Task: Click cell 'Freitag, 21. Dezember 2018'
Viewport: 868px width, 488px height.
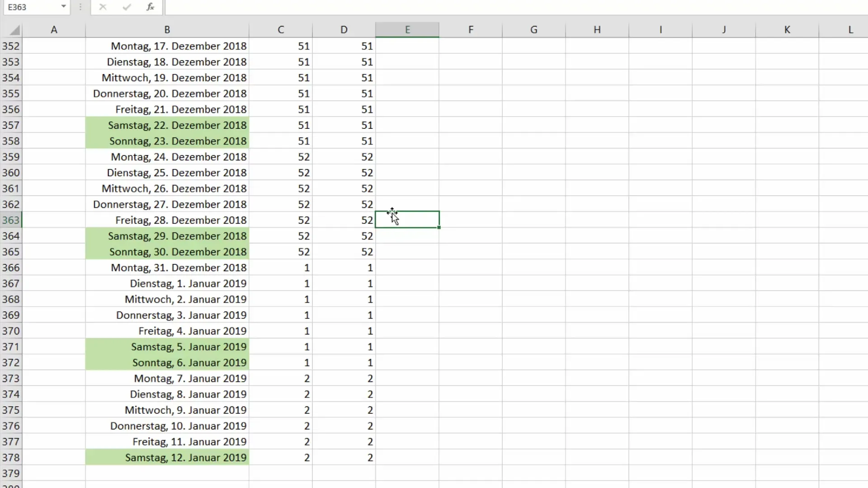Action: [x=167, y=109]
